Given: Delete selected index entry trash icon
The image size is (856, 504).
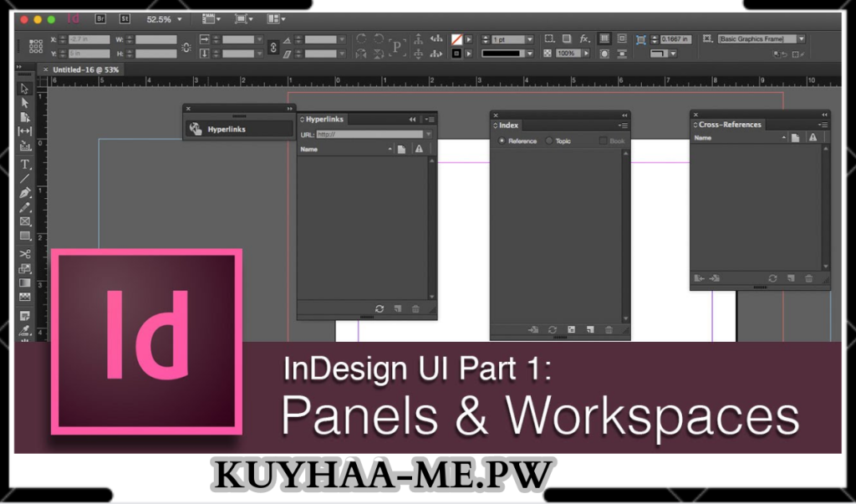Looking at the screenshot, I should pos(609,330).
